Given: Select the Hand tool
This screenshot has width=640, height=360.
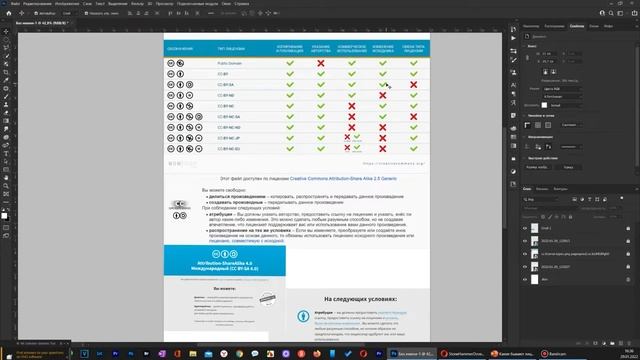Looking at the screenshot, I should [6, 178].
